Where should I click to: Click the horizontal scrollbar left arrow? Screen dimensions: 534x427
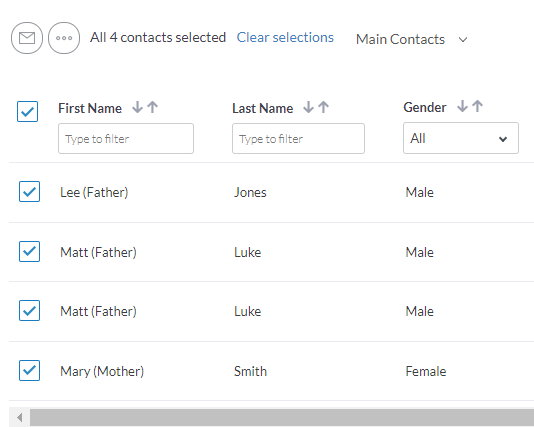point(19,417)
